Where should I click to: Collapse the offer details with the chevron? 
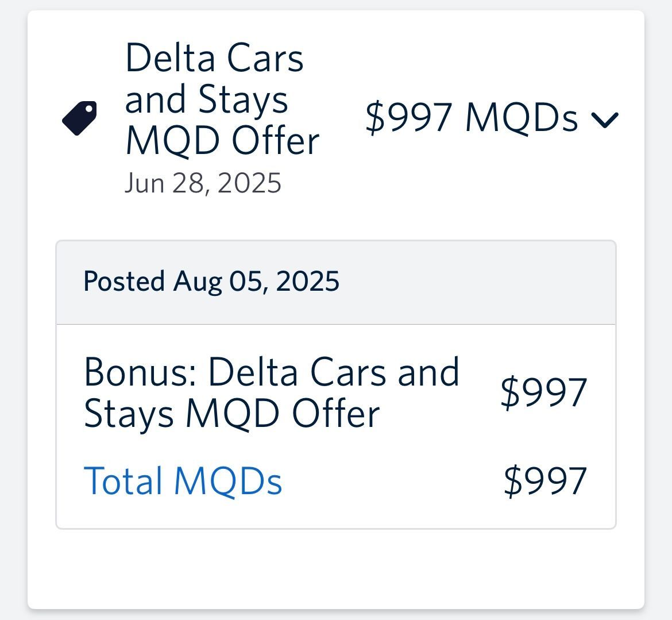pos(605,120)
